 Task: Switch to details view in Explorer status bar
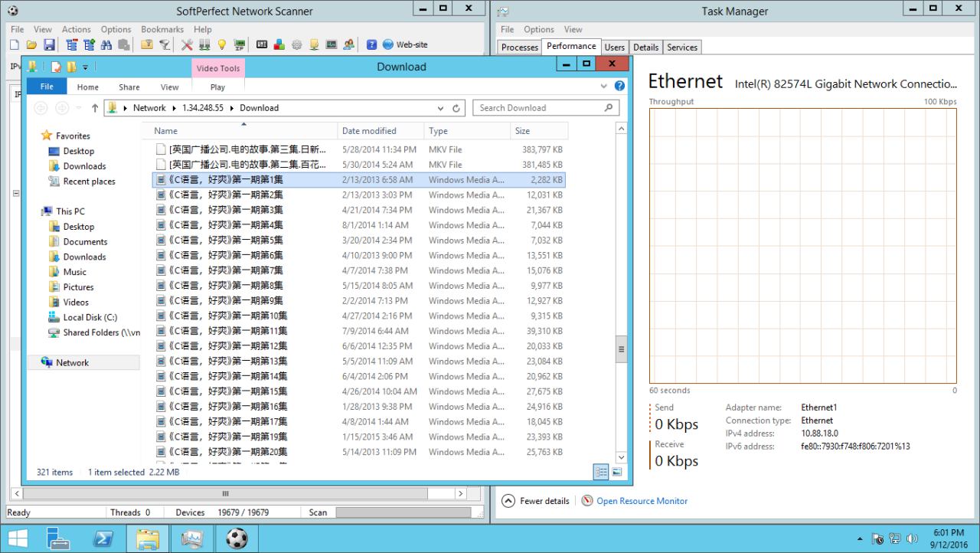(602, 472)
